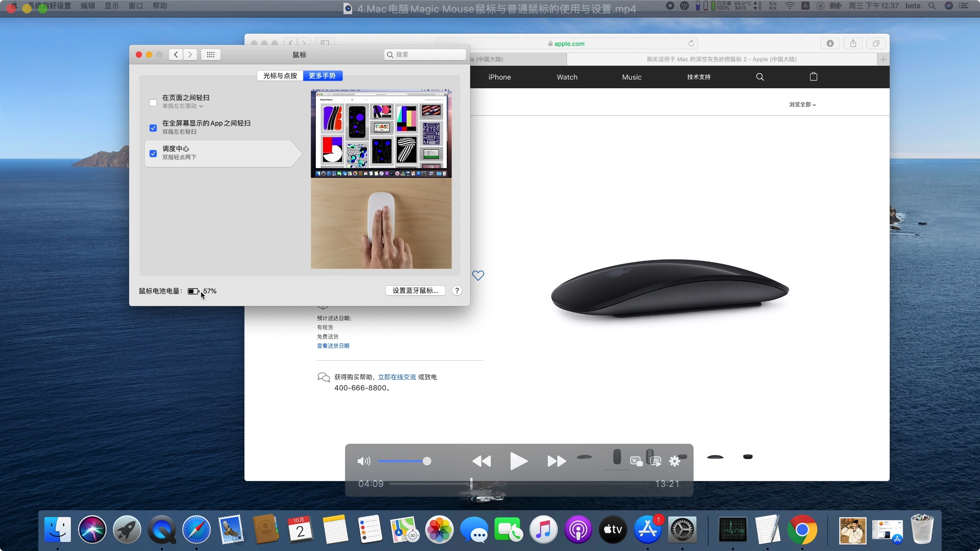This screenshot has width=980, height=551.
Task: Click 立即在线交流 chat link
Action: pos(397,377)
